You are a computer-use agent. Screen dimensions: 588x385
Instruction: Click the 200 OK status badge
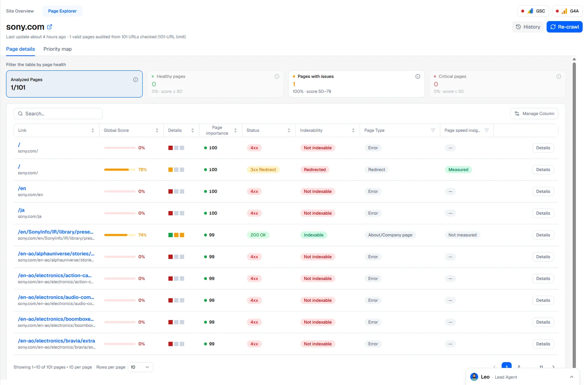pyautogui.click(x=258, y=235)
